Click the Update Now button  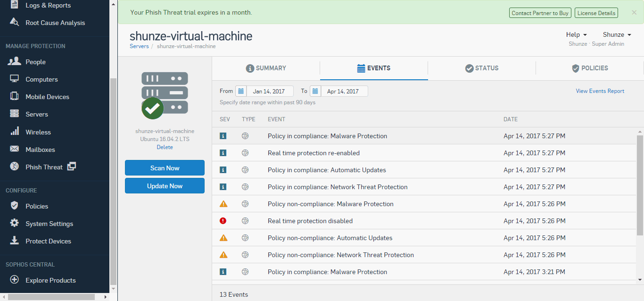click(165, 186)
